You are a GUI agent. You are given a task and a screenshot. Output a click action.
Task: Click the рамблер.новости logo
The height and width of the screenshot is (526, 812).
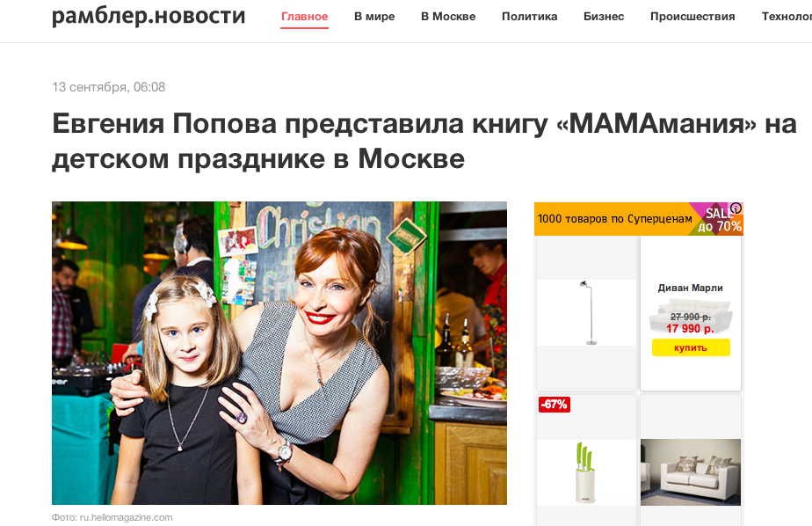point(149,16)
